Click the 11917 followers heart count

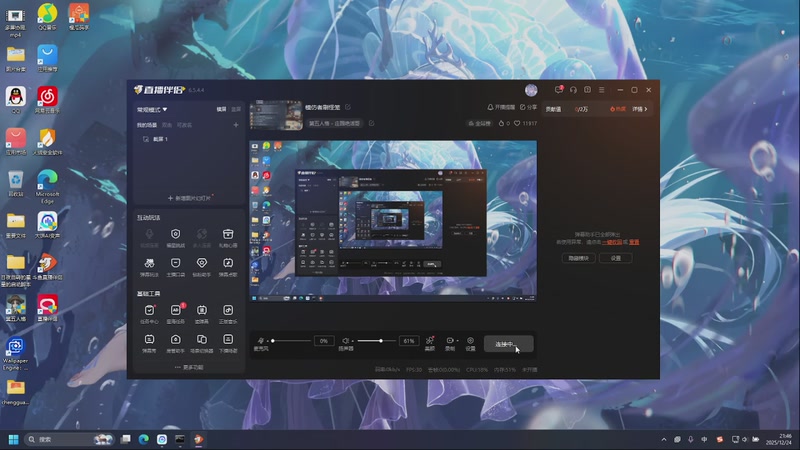click(526, 123)
